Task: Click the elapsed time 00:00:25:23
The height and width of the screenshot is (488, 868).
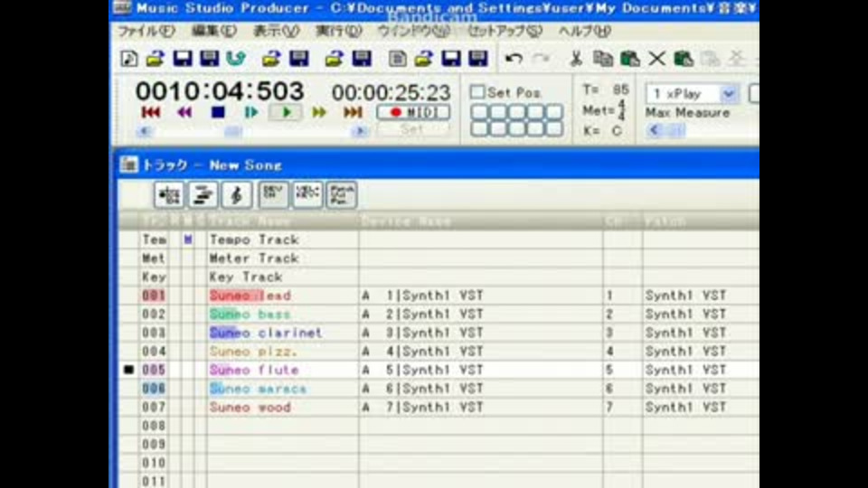Action: [392, 92]
